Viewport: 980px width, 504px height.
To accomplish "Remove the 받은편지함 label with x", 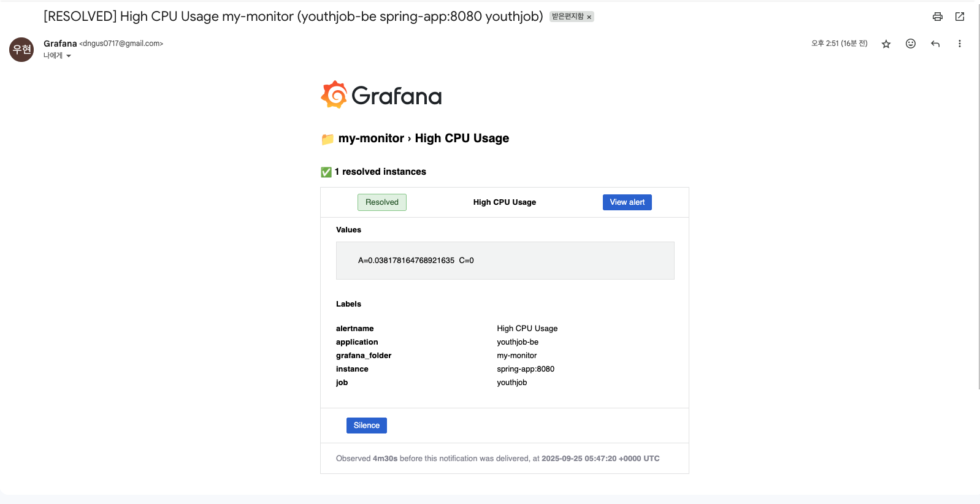I will click(x=589, y=17).
